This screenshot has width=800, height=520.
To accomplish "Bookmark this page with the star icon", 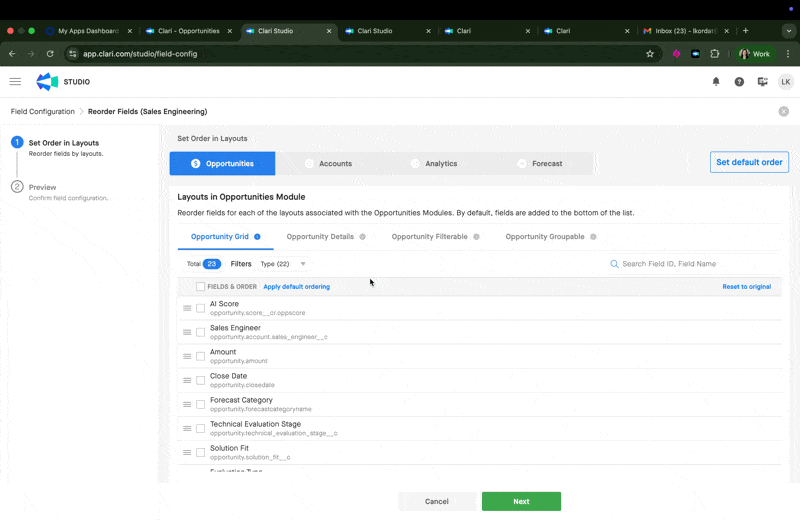I will pyautogui.click(x=649, y=54).
